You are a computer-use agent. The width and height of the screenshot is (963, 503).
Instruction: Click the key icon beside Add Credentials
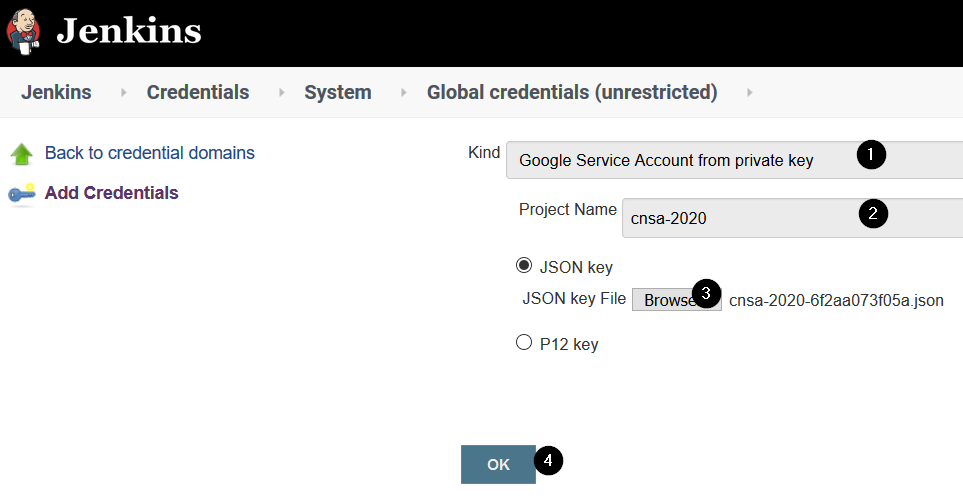tap(21, 194)
